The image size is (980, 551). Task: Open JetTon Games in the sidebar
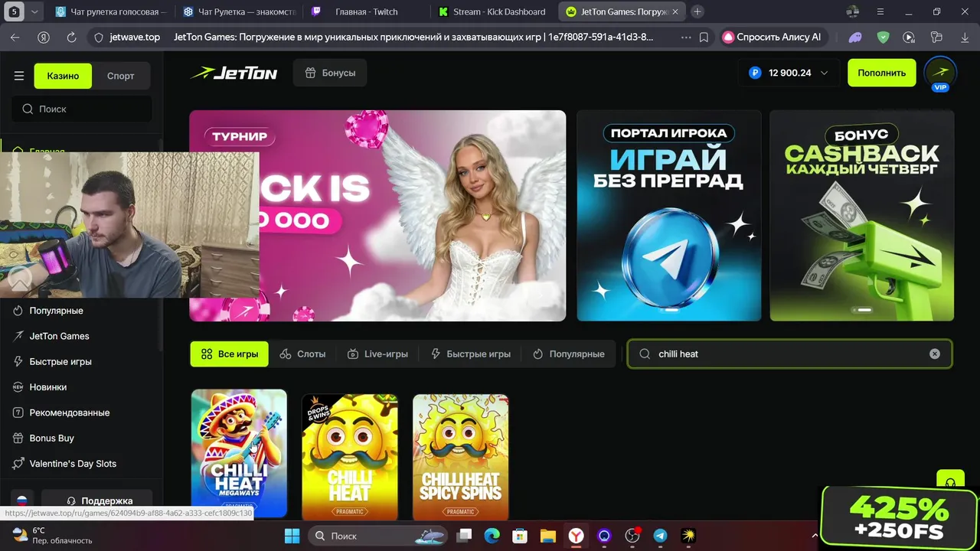click(59, 336)
